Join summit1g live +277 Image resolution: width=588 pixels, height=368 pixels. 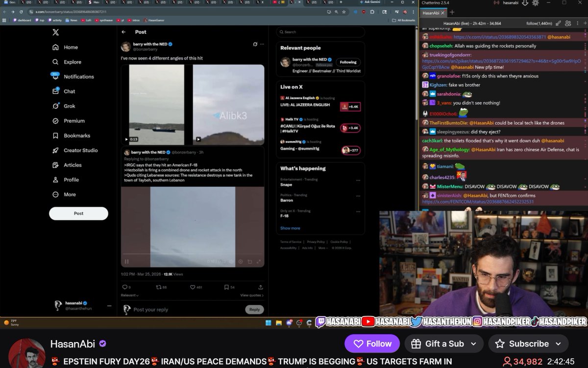pos(351,150)
